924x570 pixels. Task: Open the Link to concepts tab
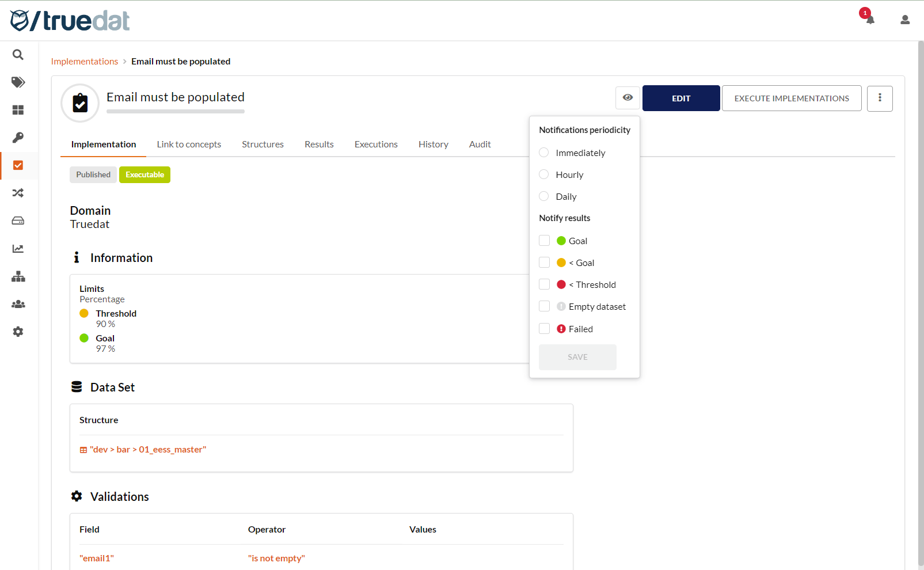tap(189, 144)
